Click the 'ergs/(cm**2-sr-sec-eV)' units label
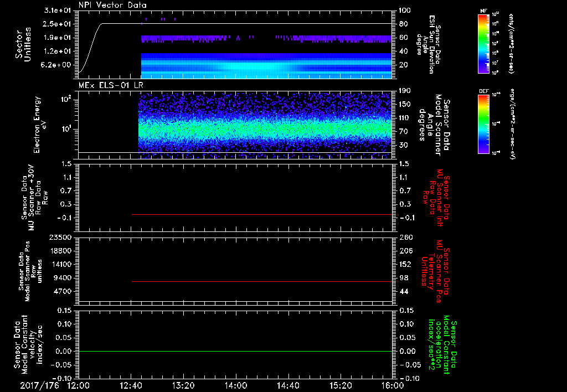The height and width of the screenshot is (392, 567). [512, 125]
